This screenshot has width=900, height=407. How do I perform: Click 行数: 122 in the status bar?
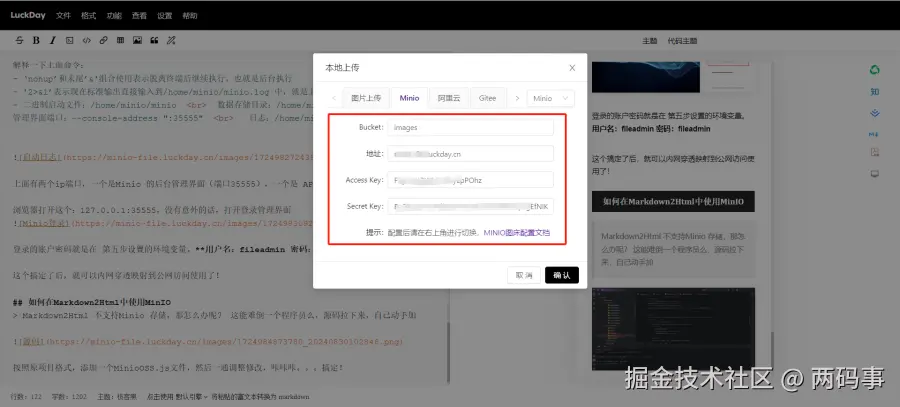26,397
